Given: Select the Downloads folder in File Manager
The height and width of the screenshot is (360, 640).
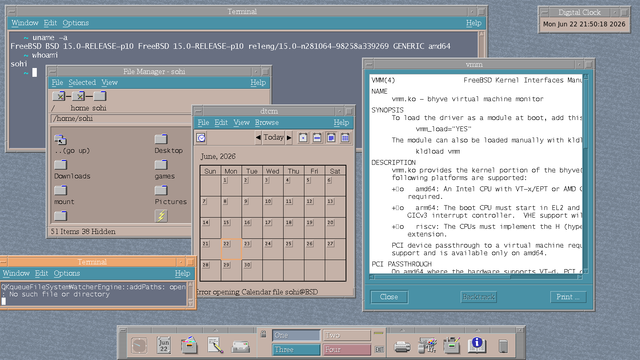Looking at the screenshot, I should [x=60, y=165].
